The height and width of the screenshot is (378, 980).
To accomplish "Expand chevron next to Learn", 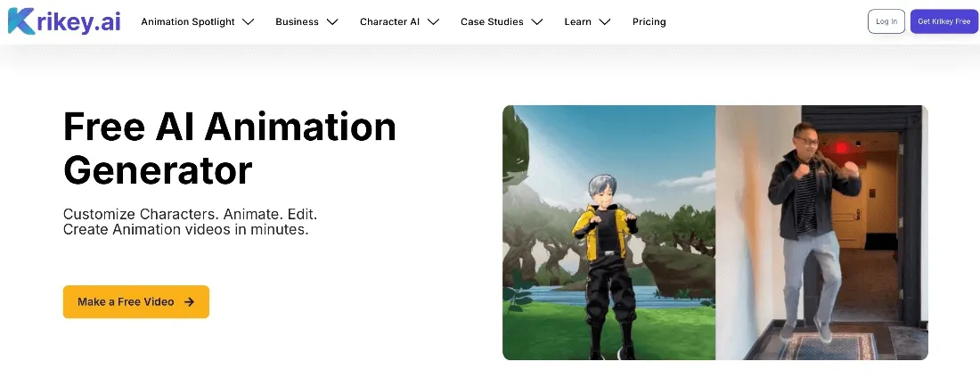I will point(604,22).
